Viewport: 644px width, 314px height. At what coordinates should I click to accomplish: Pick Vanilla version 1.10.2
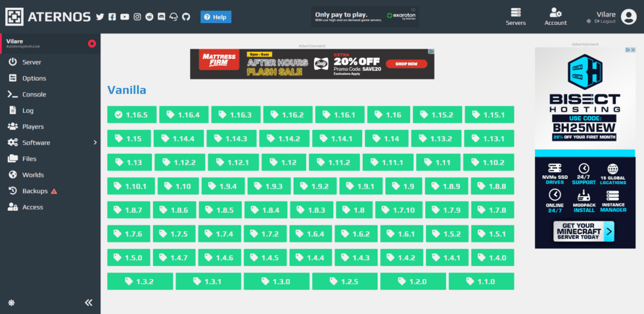489,162
